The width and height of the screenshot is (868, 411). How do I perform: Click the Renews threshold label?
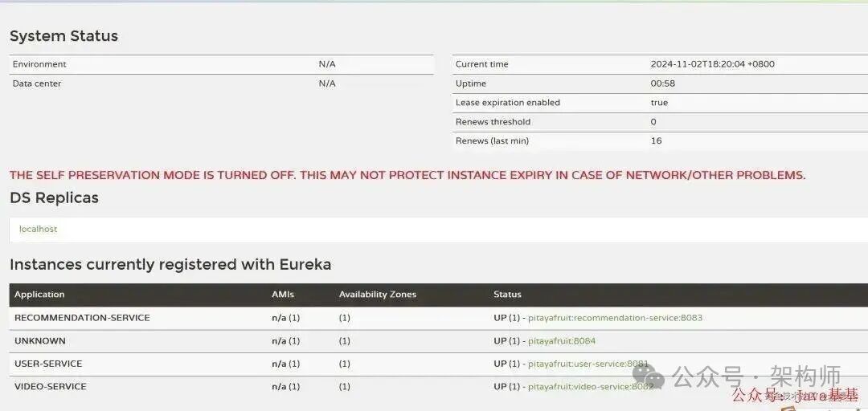pyautogui.click(x=493, y=122)
